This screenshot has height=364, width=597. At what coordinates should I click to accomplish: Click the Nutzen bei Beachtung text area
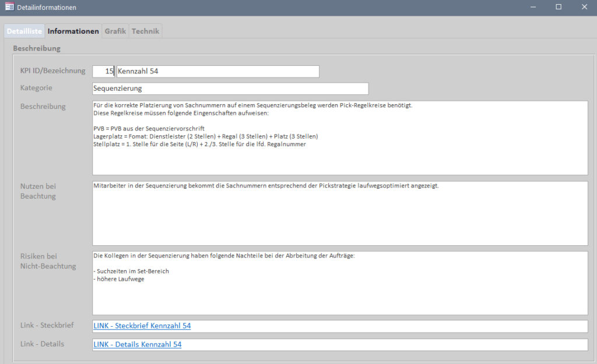tap(340, 213)
